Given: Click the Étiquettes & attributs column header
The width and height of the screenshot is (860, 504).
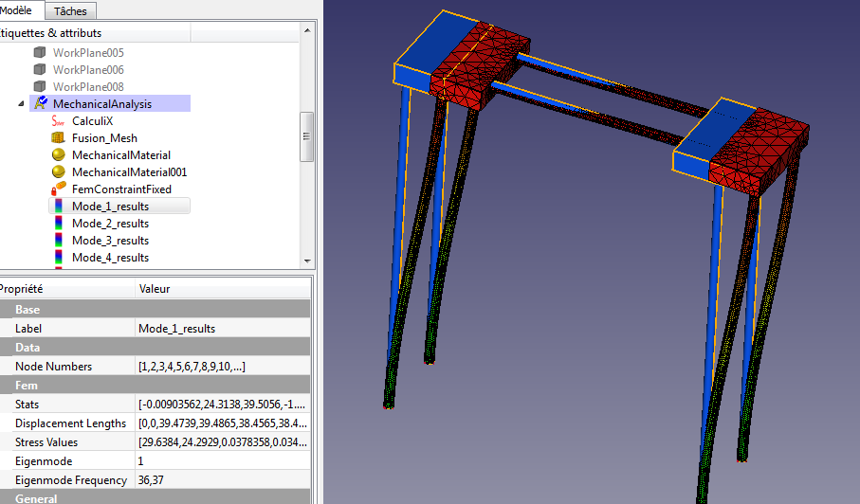Looking at the screenshot, I should click(94, 33).
